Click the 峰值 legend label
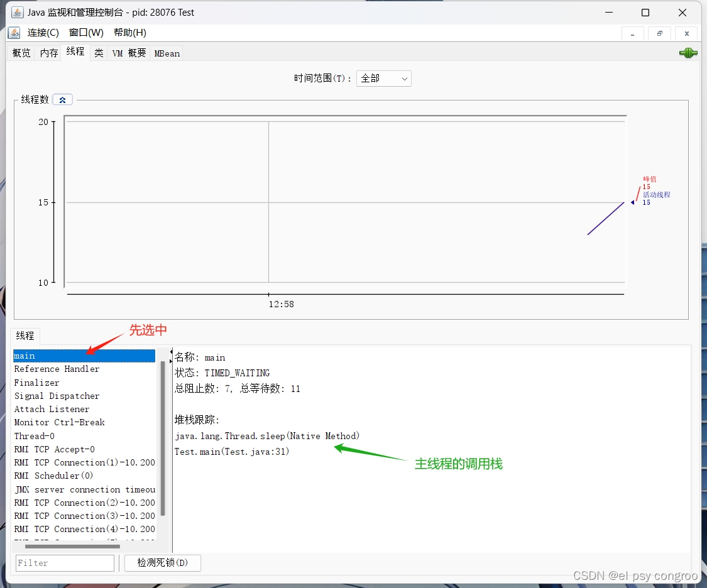Image resolution: width=707 pixels, height=588 pixels. pyautogui.click(x=650, y=179)
